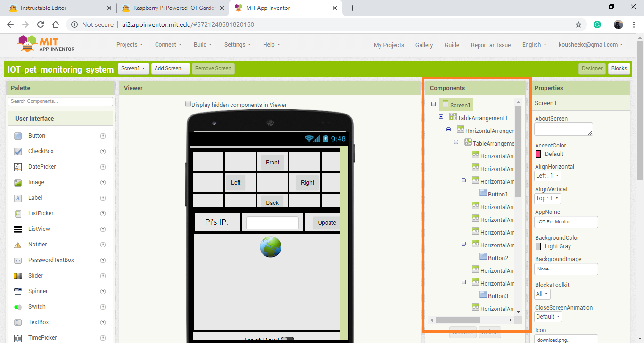Collapse the arrangement containing Button1

point(463,180)
